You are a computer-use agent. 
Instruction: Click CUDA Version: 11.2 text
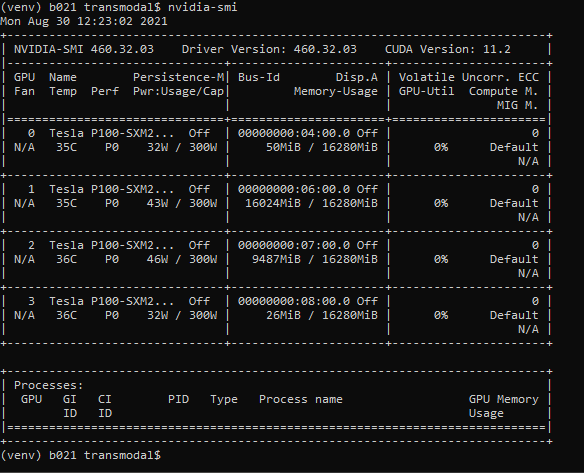(448, 49)
